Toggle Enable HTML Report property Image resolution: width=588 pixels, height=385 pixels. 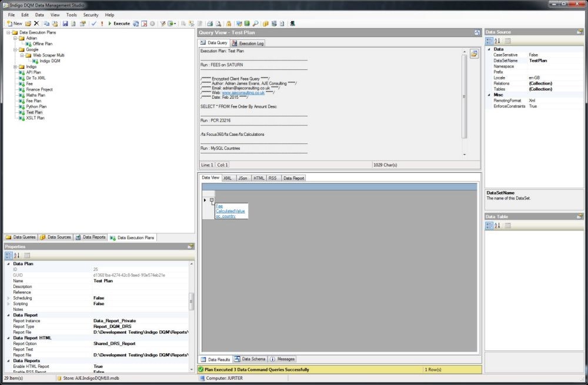(98, 366)
